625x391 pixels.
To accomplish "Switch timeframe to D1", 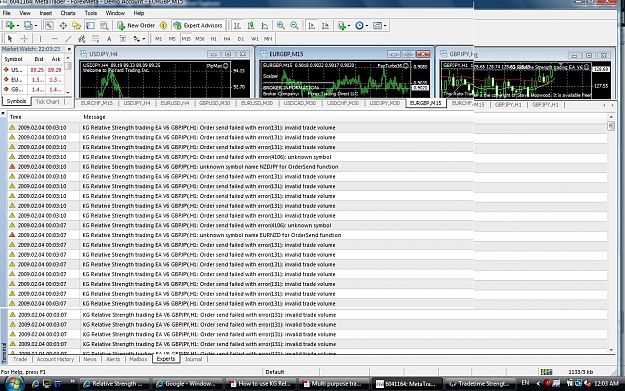I will coord(241,39).
